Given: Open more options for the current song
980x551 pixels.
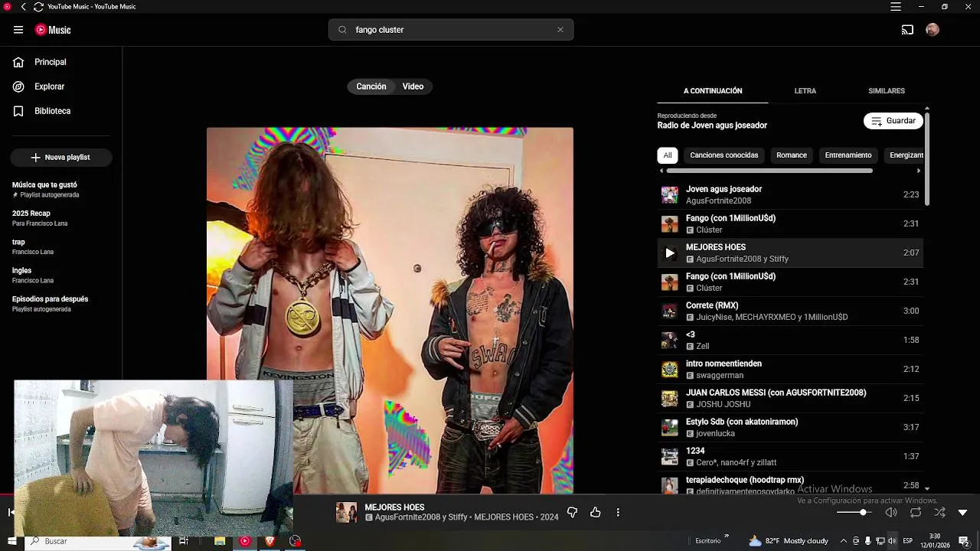Looking at the screenshot, I should [x=618, y=513].
